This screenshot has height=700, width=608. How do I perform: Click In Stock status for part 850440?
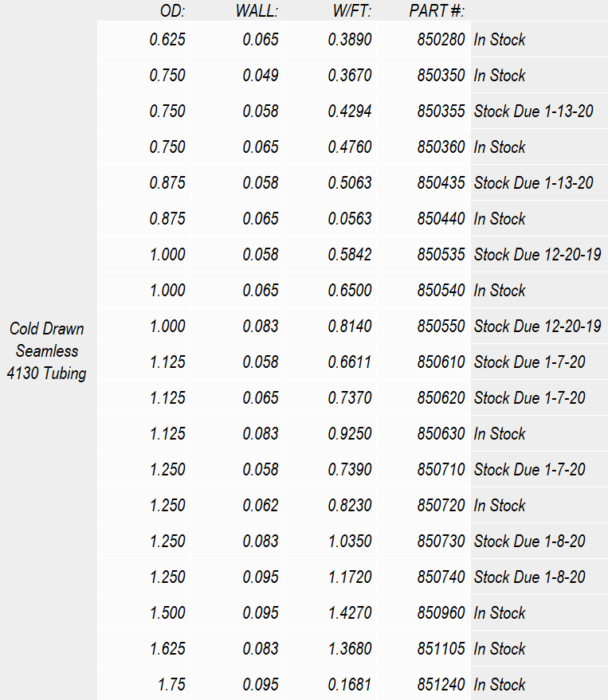pos(500,218)
